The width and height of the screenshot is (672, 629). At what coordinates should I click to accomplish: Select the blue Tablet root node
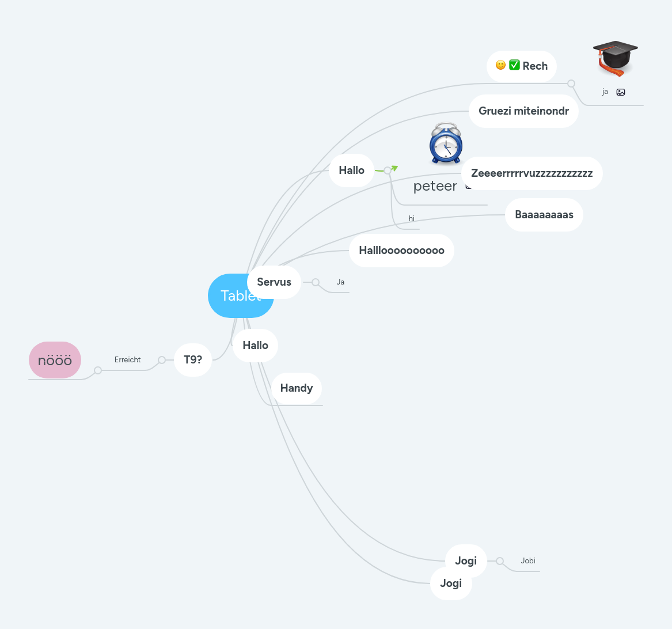(241, 295)
